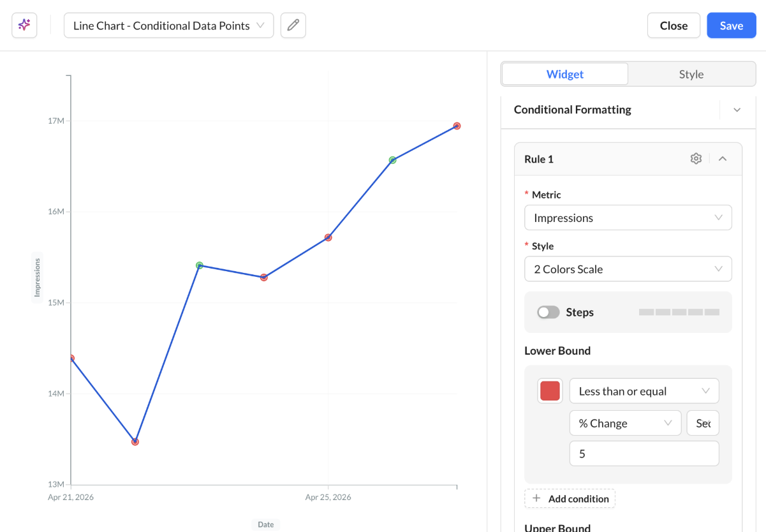
Task: Open the Metric dropdown showing Impressions
Action: [x=628, y=218]
